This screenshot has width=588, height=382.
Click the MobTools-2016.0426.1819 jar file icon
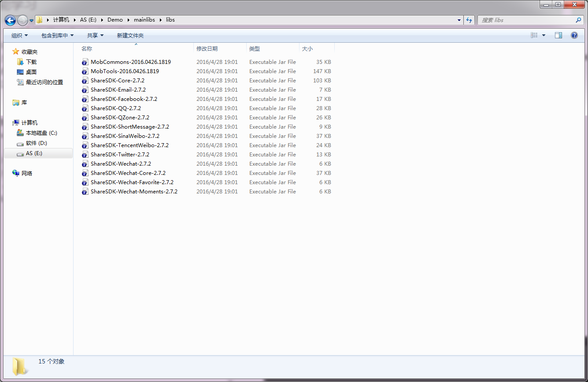[x=85, y=71]
